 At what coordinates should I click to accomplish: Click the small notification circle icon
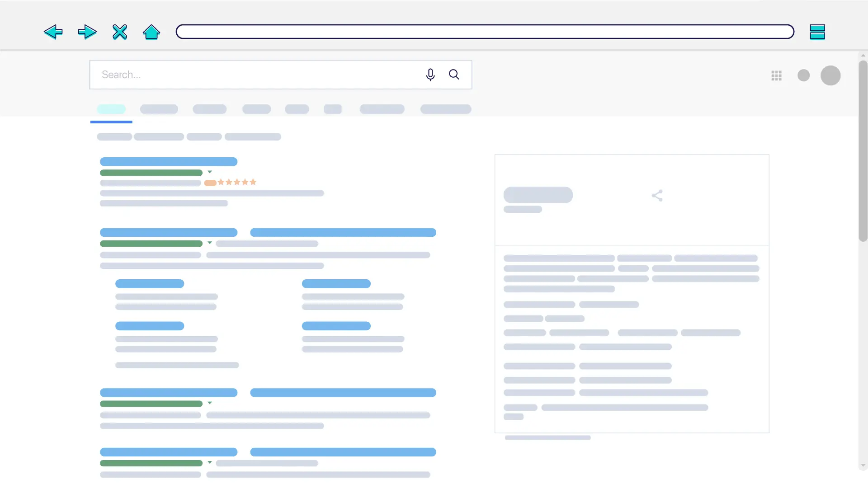pyautogui.click(x=804, y=75)
